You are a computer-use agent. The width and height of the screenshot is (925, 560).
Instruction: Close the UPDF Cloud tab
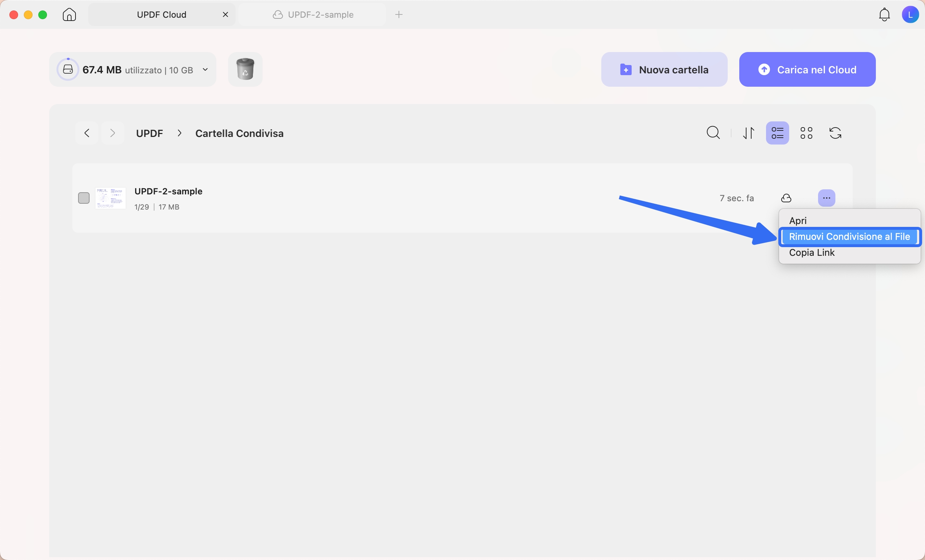click(225, 15)
